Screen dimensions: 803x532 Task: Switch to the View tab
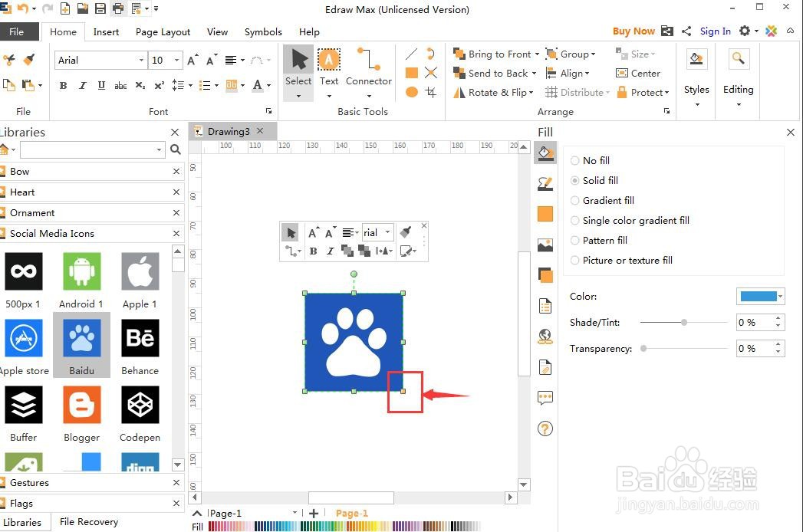pyautogui.click(x=217, y=31)
